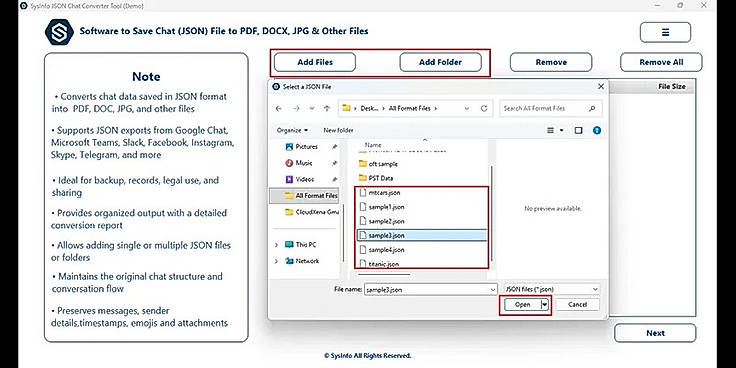
Task: Select the sample3.json file
Action: click(x=422, y=236)
